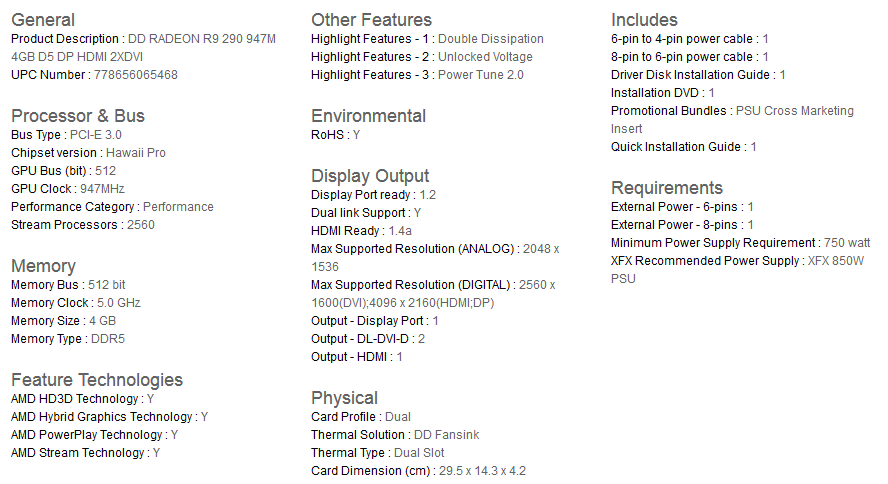The height and width of the screenshot is (484, 888).
Task: Click the General section heading
Action: 43,20
